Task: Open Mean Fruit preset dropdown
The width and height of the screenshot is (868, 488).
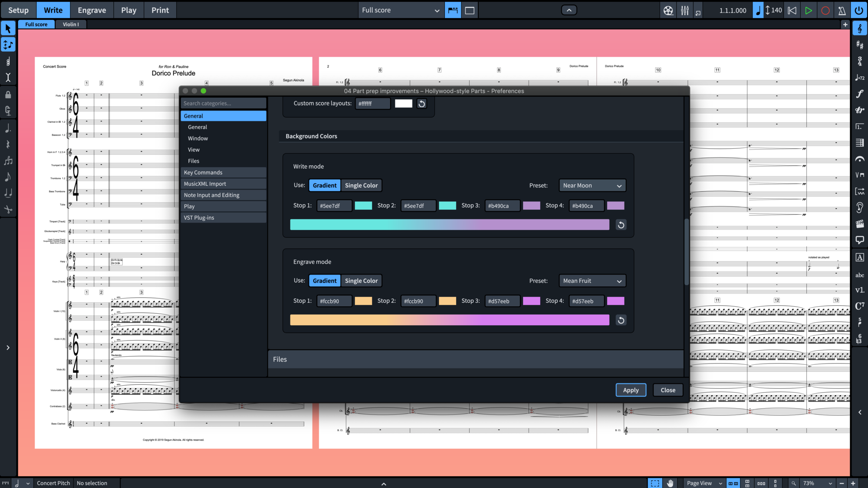Action: coord(592,281)
